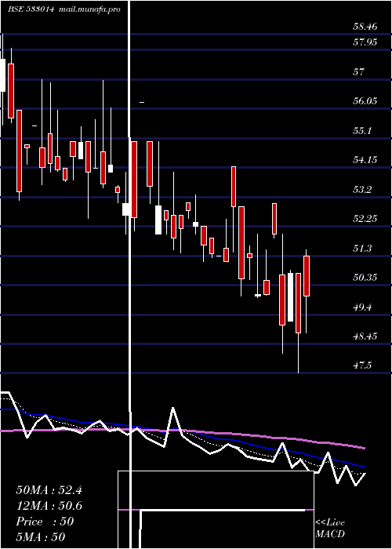
Task: Click the 55.1 price level label
Action: tap(362, 131)
